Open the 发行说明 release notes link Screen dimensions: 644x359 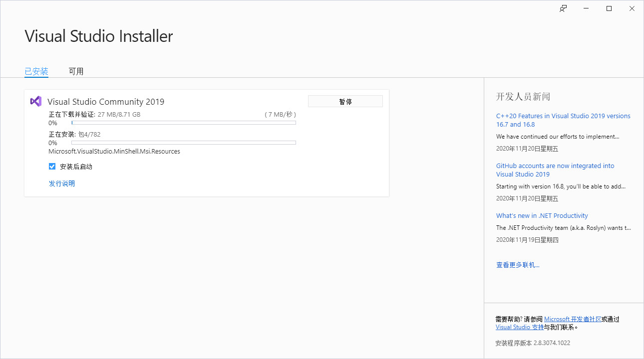pos(61,183)
